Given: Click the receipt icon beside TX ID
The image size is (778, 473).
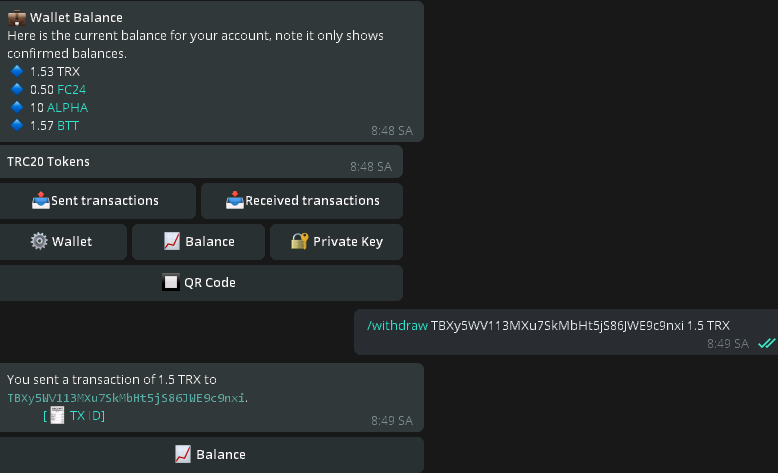Looking at the screenshot, I should coord(57,415).
